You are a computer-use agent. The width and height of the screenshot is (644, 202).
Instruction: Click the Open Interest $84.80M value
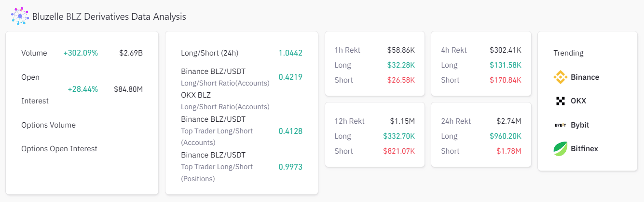click(x=128, y=89)
